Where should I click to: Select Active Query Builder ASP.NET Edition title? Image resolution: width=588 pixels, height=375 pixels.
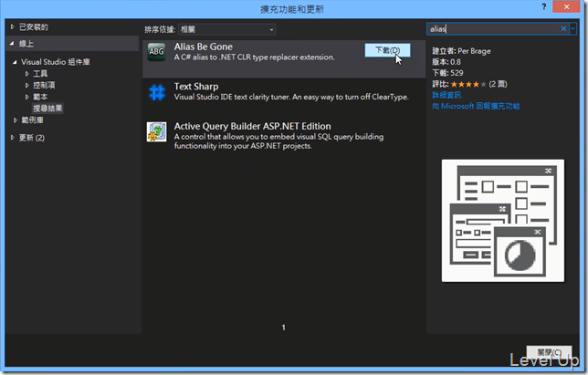pyautogui.click(x=252, y=126)
